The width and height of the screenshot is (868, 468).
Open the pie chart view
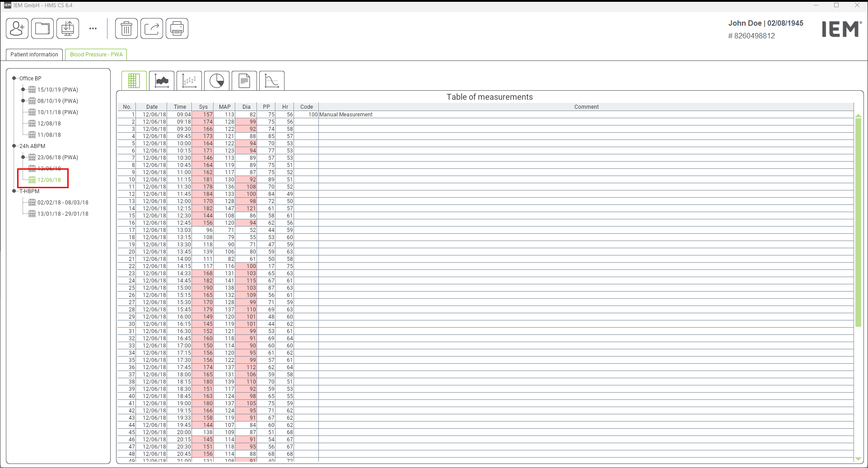click(217, 81)
